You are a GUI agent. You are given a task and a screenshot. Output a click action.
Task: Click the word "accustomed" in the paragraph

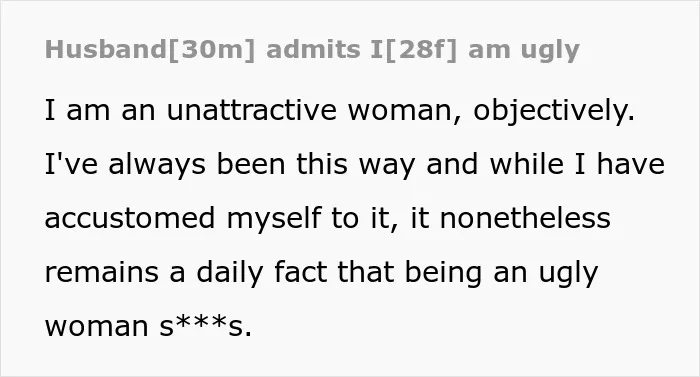point(130,218)
